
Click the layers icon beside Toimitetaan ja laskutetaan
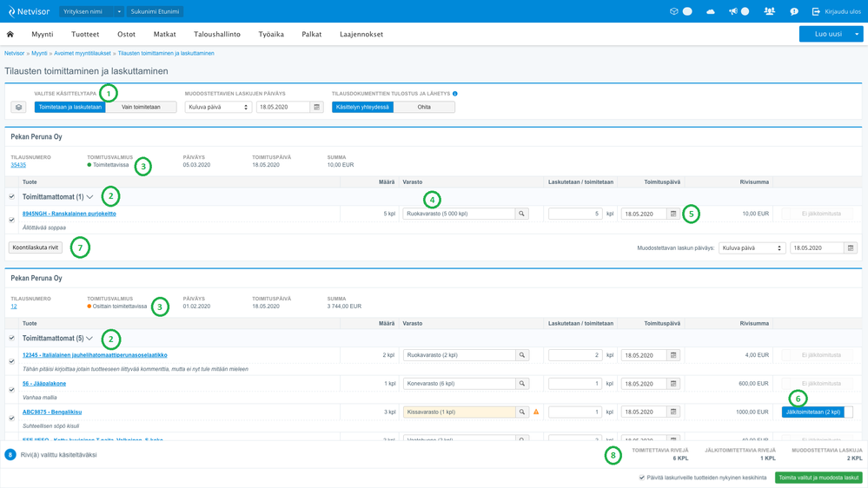tap(18, 107)
